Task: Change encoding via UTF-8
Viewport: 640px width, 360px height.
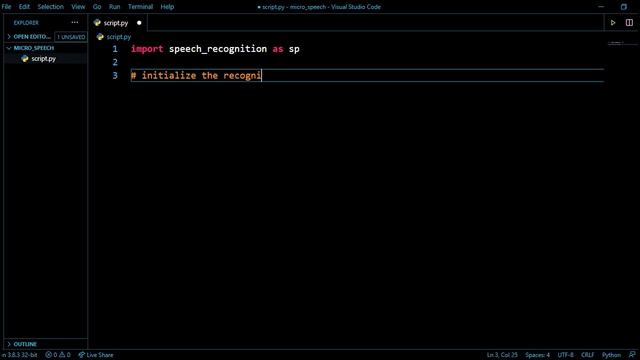Action: [x=565, y=355]
